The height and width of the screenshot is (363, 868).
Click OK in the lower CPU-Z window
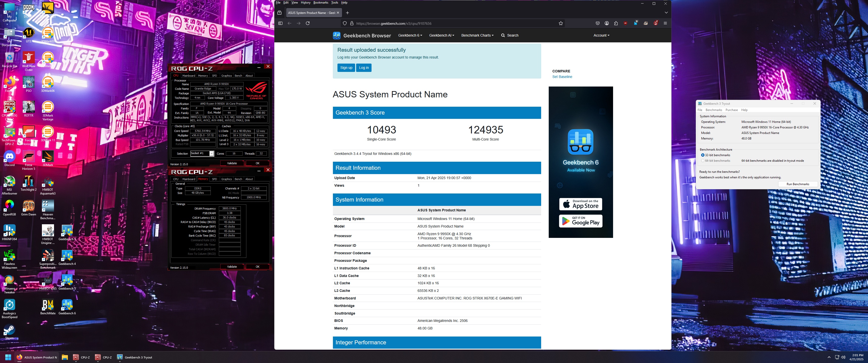tap(257, 267)
